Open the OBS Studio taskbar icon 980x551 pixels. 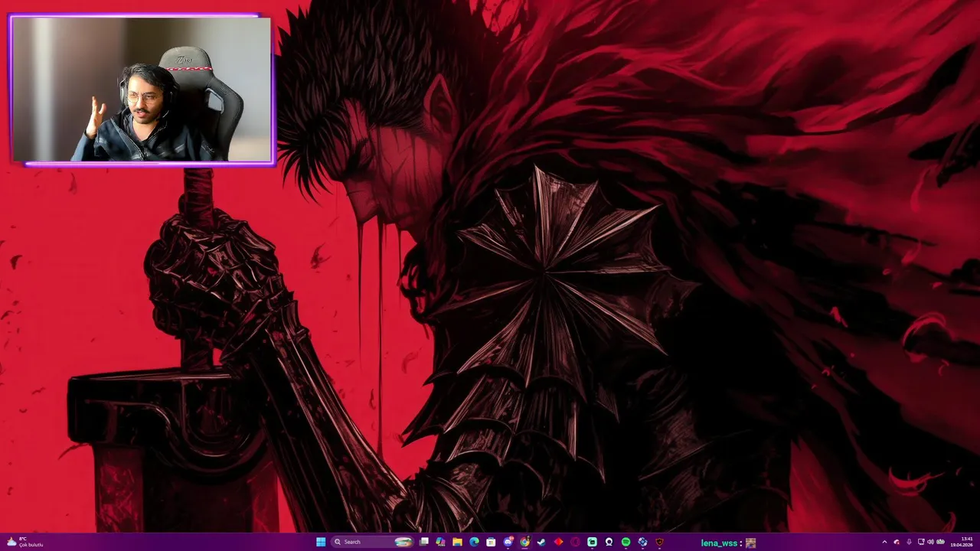[609, 542]
